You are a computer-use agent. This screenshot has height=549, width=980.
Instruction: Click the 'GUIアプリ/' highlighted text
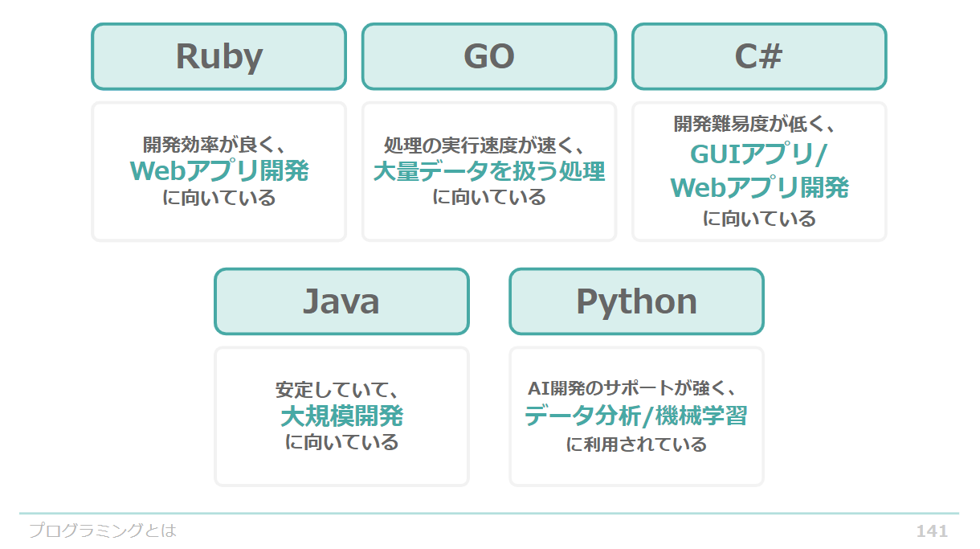pyautogui.click(x=759, y=154)
